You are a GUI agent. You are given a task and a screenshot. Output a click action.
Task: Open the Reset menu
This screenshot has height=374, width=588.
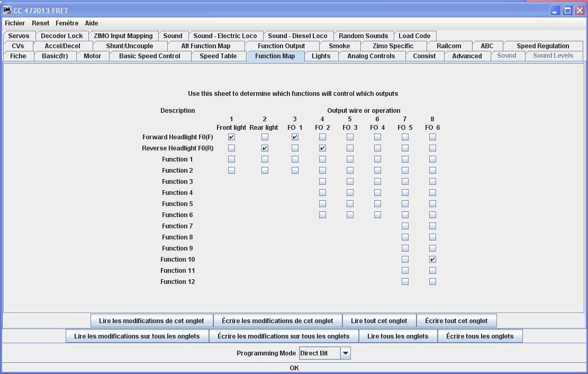point(41,23)
